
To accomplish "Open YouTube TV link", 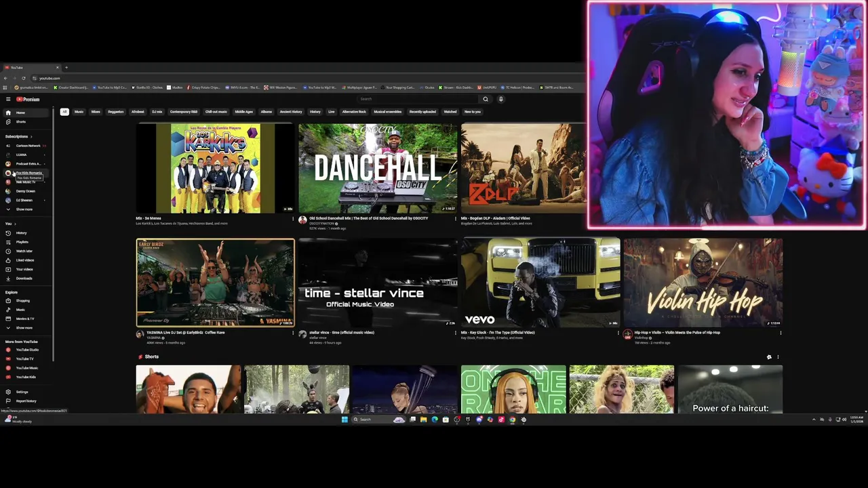I will [x=24, y=359].
